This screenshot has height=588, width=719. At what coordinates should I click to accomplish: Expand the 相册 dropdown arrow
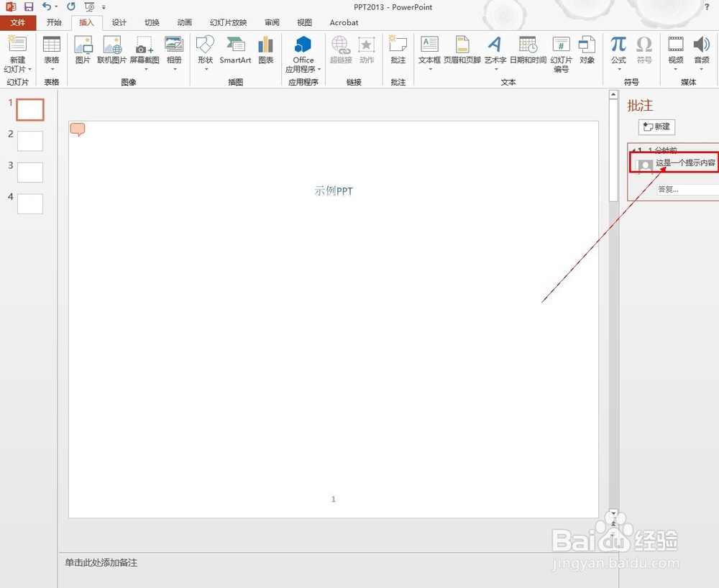click(175, 69)
